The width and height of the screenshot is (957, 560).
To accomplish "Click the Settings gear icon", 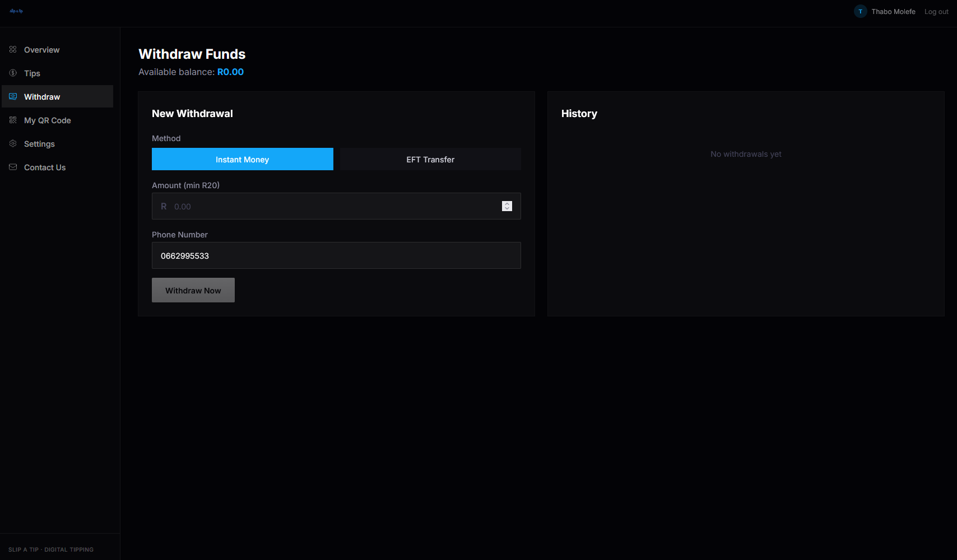I will (x=13, y=144).
